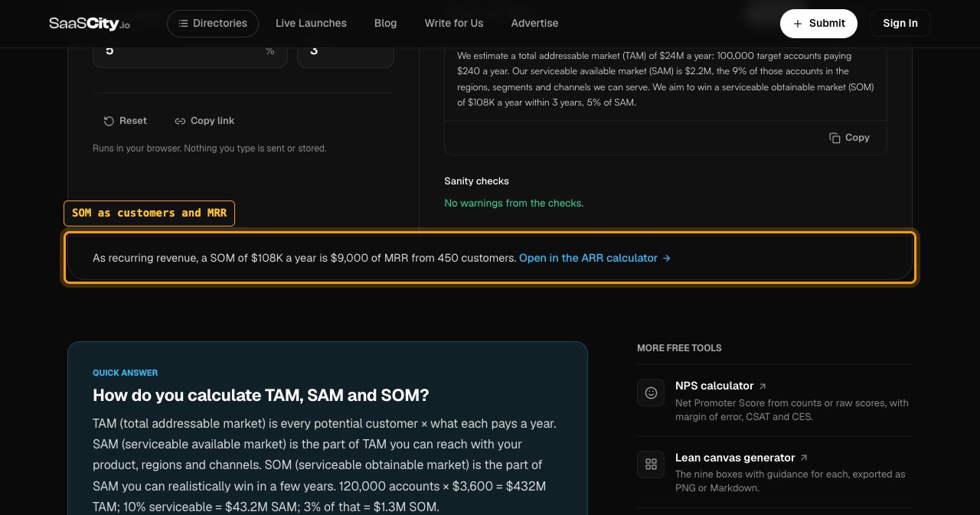Click the Submit button

point(818,24)
